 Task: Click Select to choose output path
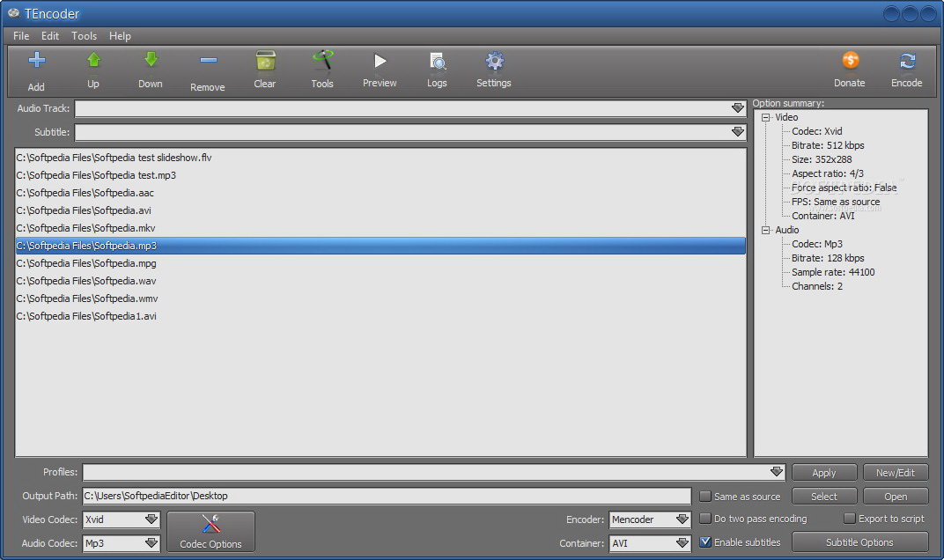tap(824, 497)
